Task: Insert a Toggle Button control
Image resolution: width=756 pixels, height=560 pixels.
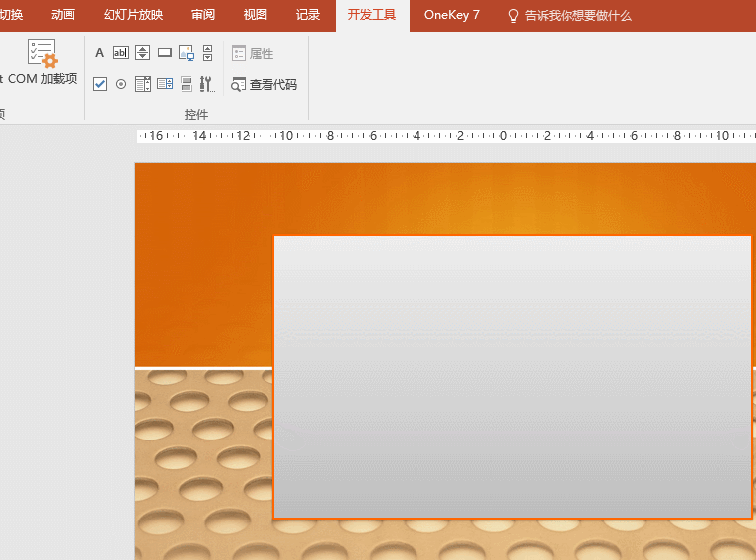Action: coord(187,84)
